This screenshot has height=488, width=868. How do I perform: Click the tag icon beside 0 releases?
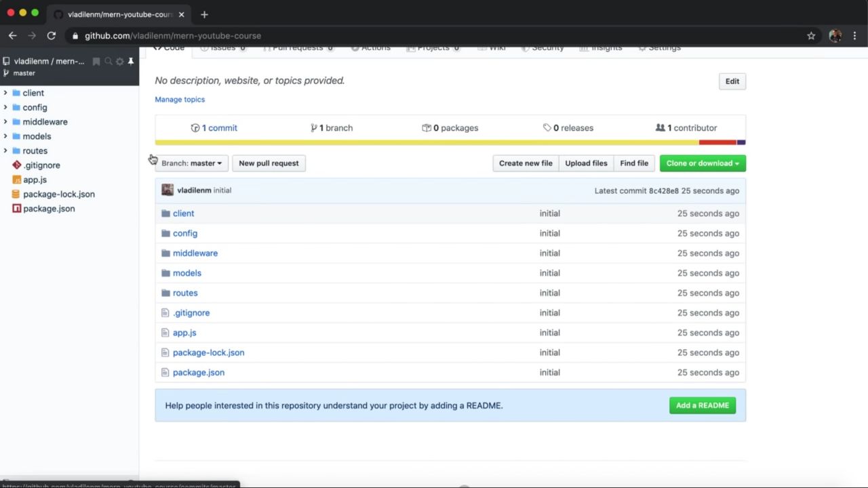[x=547, y=127]
